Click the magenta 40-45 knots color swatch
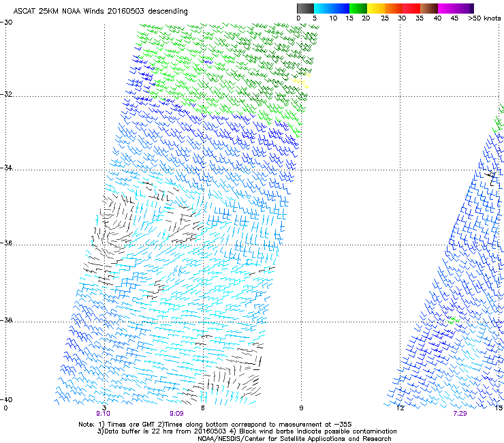 point(447,8)
